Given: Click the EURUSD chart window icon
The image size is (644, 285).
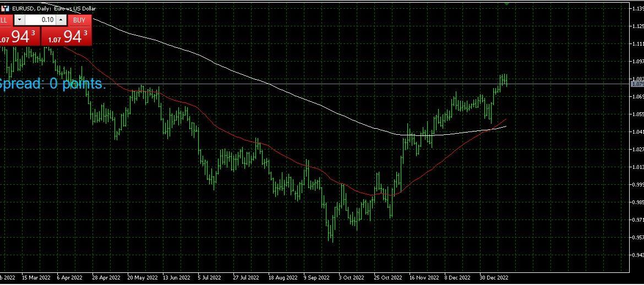Looking at the screenshot, I should [6, 8].
